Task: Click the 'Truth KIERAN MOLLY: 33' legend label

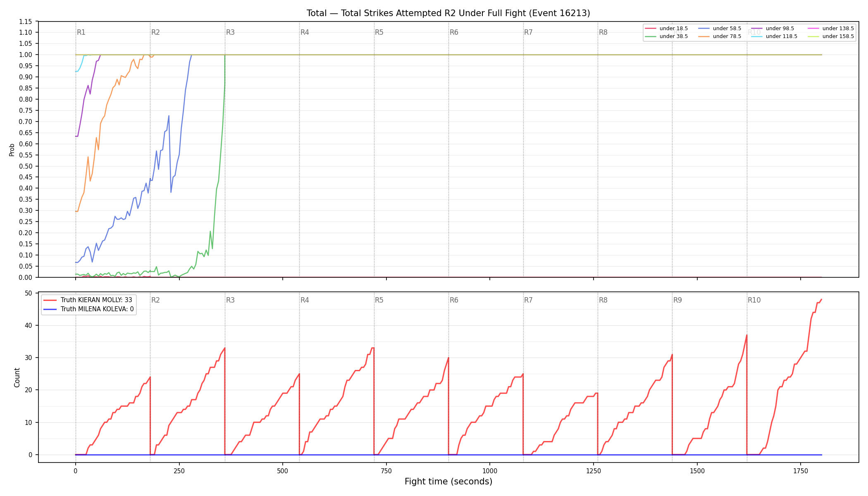Action: pyautogui.click(x=96, y=300)
